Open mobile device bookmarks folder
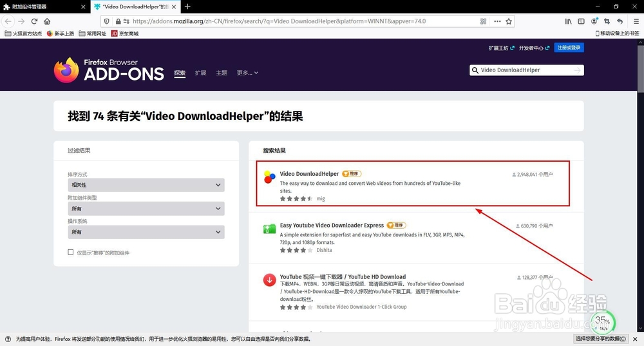Image resolution: width=644 pixels, height=346 pixels. [618, 34]
